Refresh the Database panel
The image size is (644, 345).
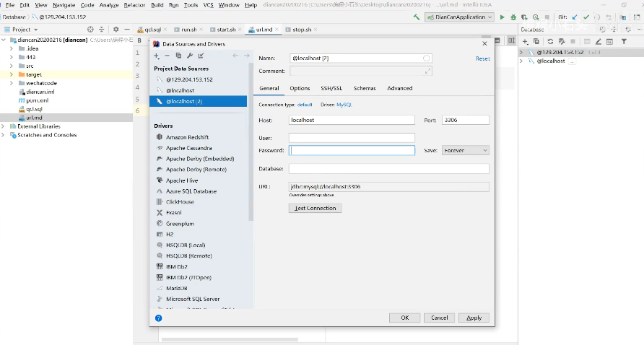(x=550, y=41)
